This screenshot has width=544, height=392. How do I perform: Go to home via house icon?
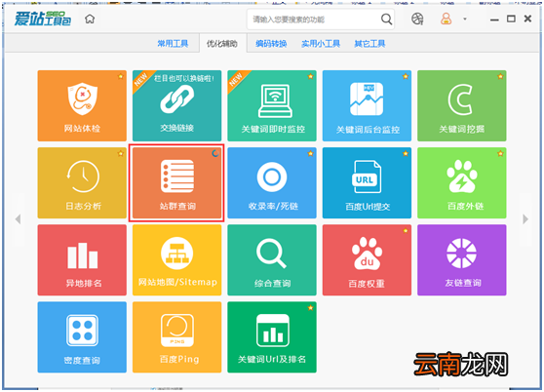pos(90,19)
